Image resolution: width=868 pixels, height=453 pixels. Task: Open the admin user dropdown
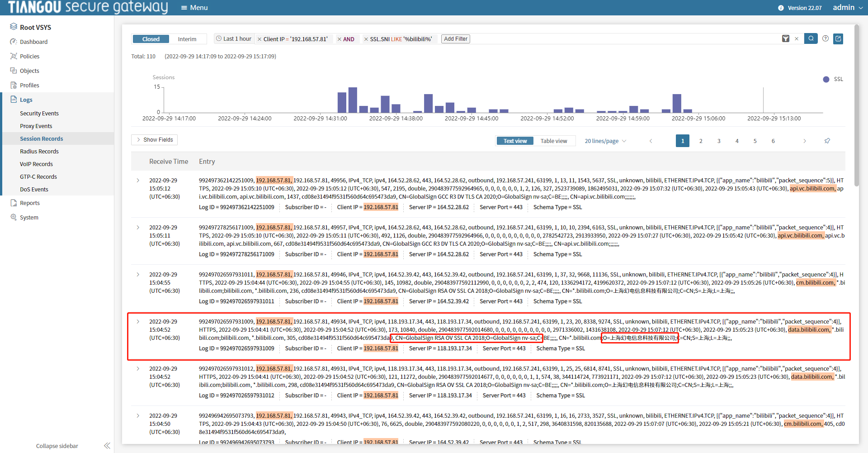click(x=848, y=8)
